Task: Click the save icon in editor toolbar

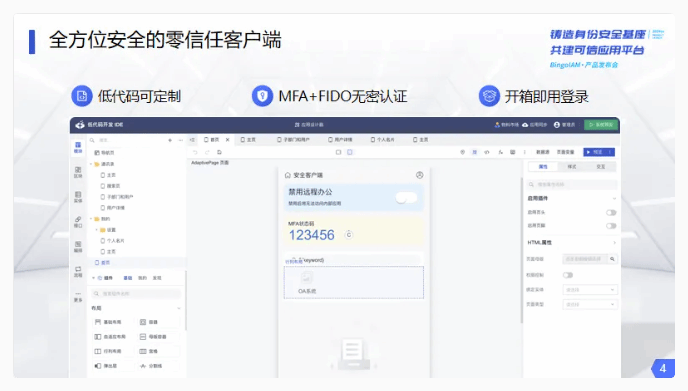Action: [x=219, y=152]
